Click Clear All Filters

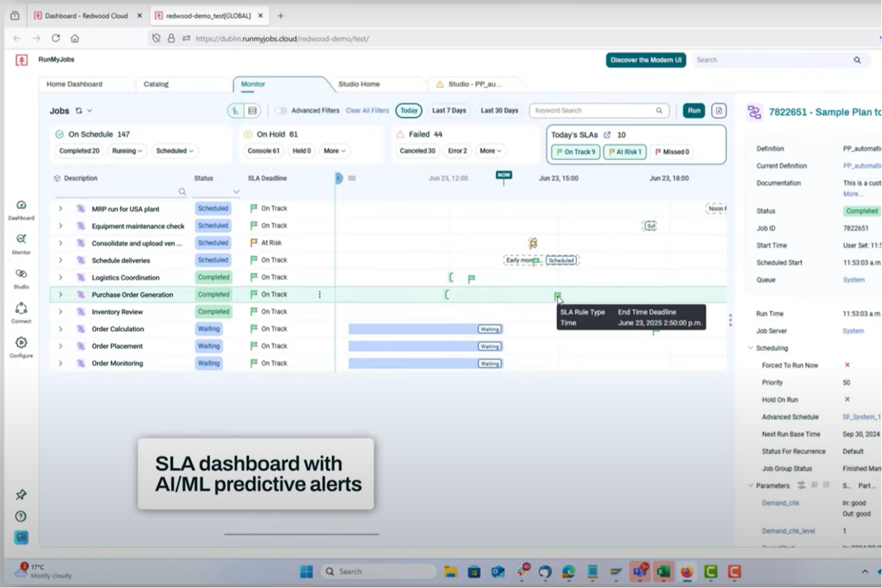tap(367, 110)
